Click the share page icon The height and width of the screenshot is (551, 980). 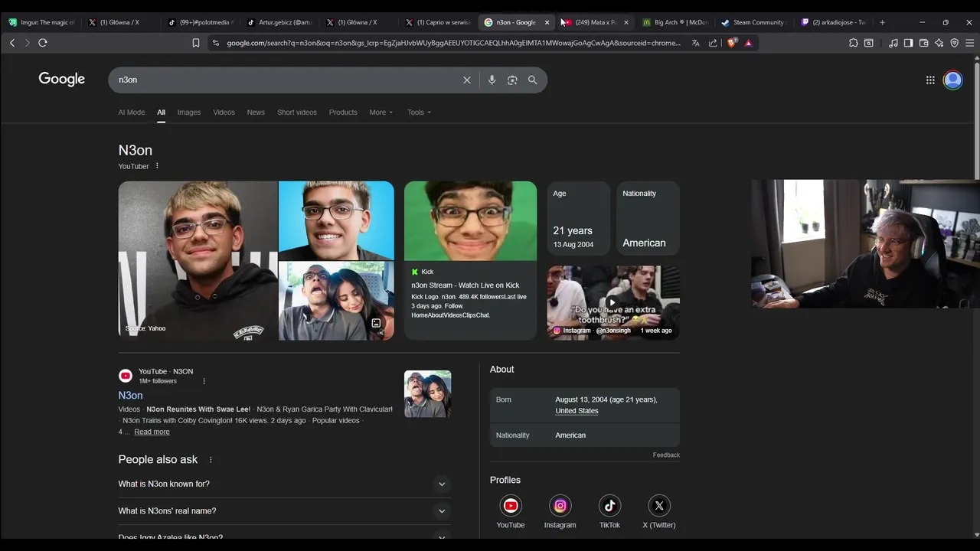[x=713, y=43]
